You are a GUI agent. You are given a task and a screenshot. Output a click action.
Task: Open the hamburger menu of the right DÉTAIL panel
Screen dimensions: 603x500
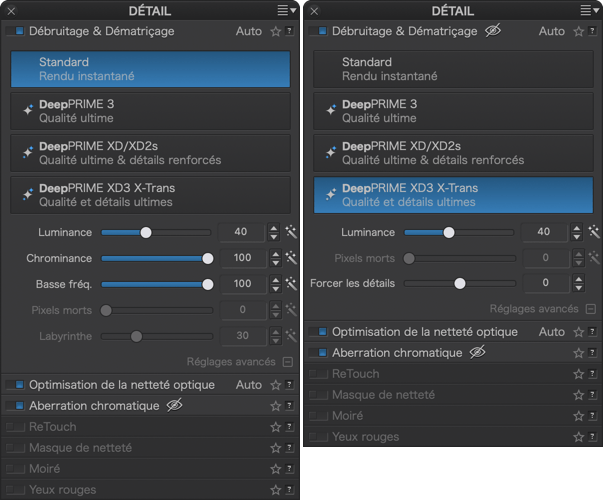pyautogui.click(x=590, y=10)
